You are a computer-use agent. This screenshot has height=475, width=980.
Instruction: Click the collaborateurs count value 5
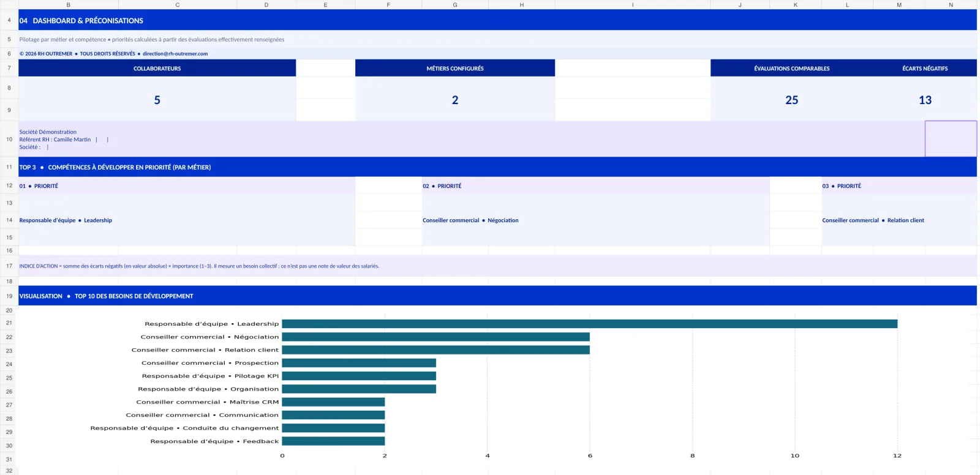(157, 100)
